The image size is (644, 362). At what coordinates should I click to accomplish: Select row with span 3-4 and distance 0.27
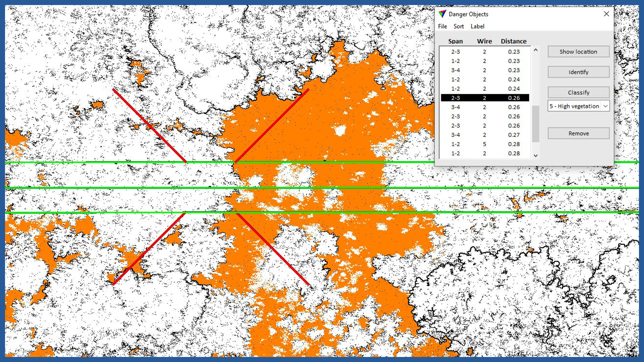485,135
